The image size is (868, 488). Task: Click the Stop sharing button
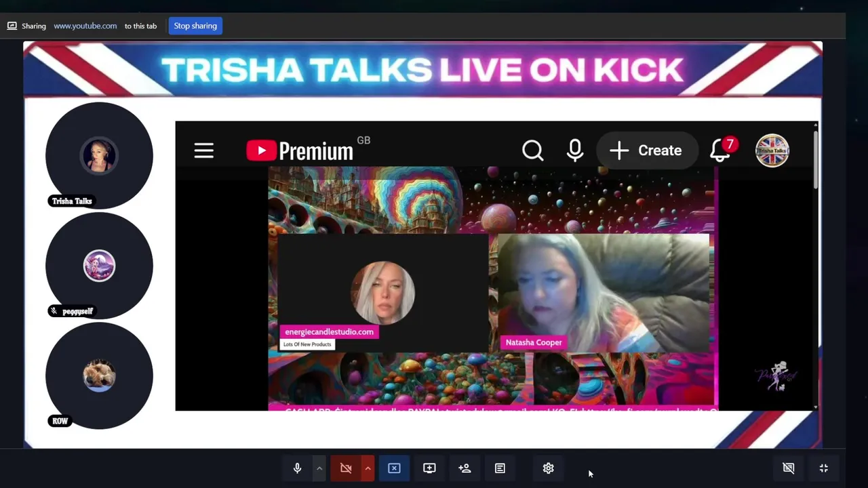195,26
